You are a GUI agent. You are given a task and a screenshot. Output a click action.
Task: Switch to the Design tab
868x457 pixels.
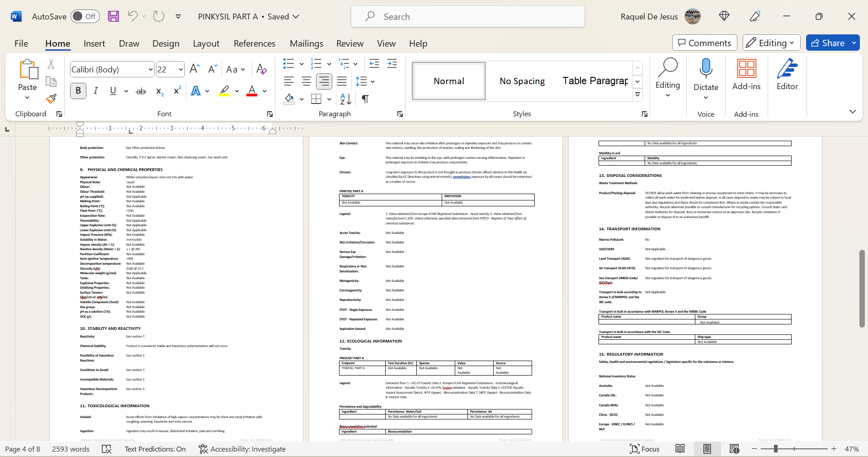click(x=166, y=43)
